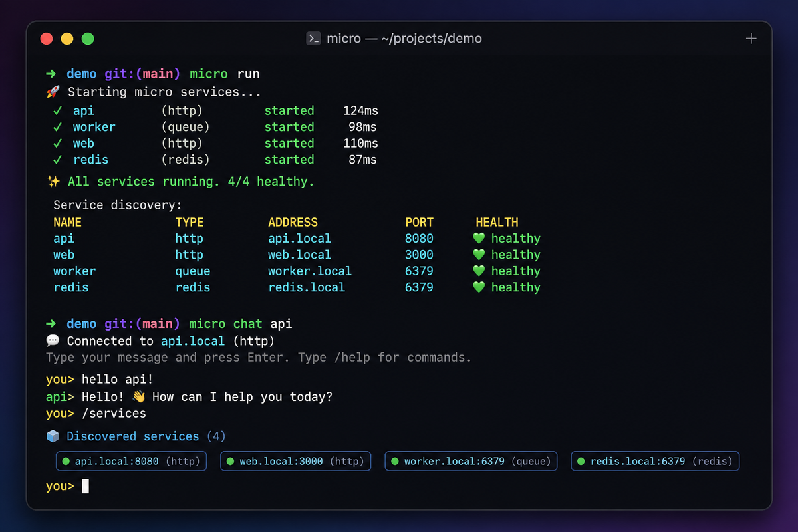Click the green heart on the web.local row
The height and width of the screenshot is (532, 798).
pyautogui.click(x=479, y=255)
